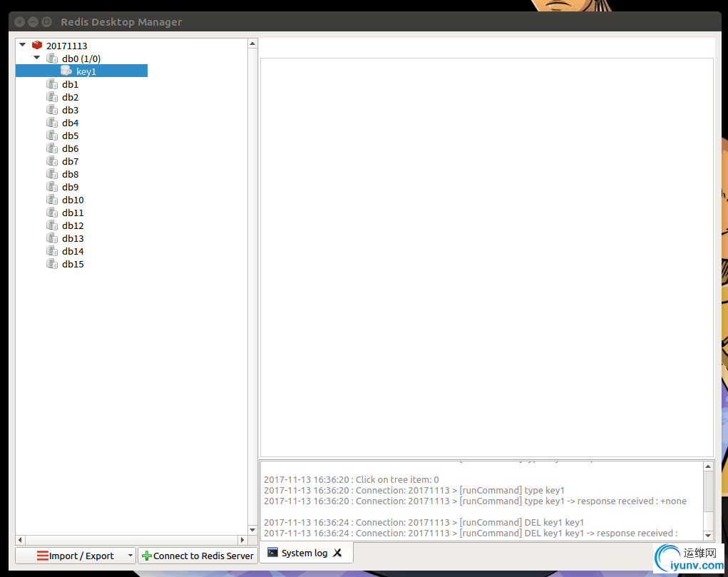Image resolution: width=728 pixels, height=577 pixels.
Task: Click the database icon beside db15
Action: pyautogui.click(x=51, y=263)
